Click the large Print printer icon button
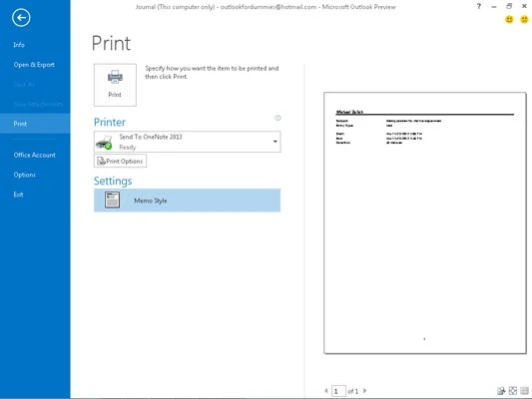 pos(115,85)
